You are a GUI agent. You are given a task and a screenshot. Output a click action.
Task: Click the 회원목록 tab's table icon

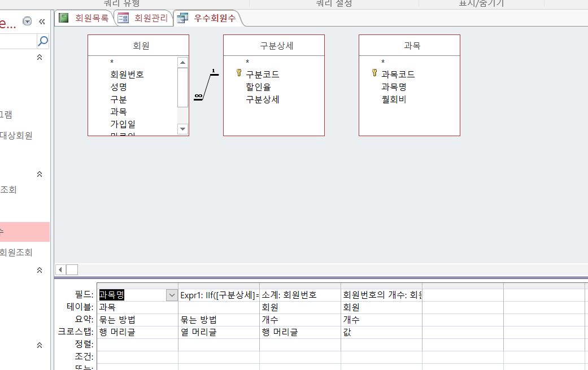(x=64, y=18)
